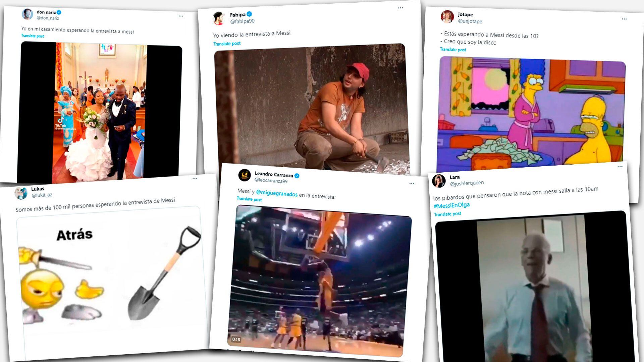Open Leandro Carranza's profile avatar
The height and width of the screenshot is (362, 644).
(x=245, y=175)
